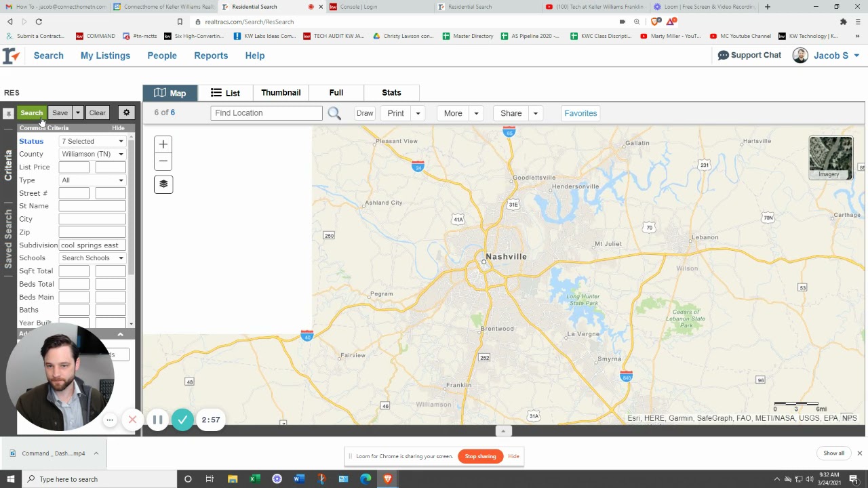Open Excel from the Windows taskbar
This screenshot has width=868, height=488.
point(255,479)
